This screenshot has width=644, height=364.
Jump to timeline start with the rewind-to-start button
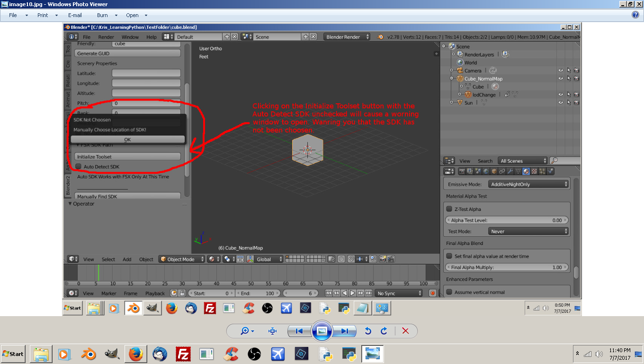coord(329,293)
